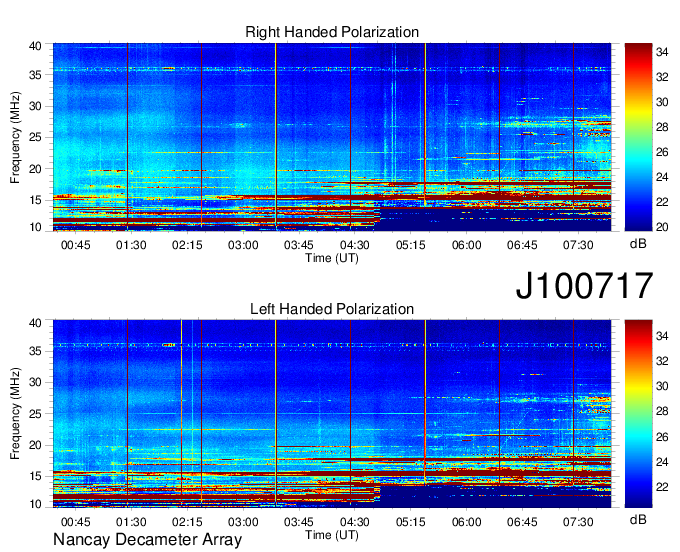The image size is (680, 552).
Task: Click the 30 dB label on Right Handed colorbar
Action: [x=662, y=102]
